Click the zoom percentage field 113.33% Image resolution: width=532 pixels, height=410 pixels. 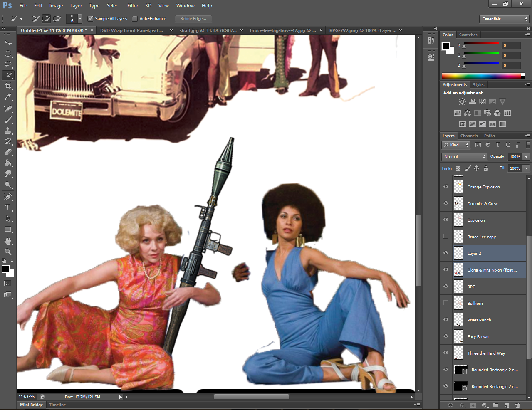tap(27, 397)
